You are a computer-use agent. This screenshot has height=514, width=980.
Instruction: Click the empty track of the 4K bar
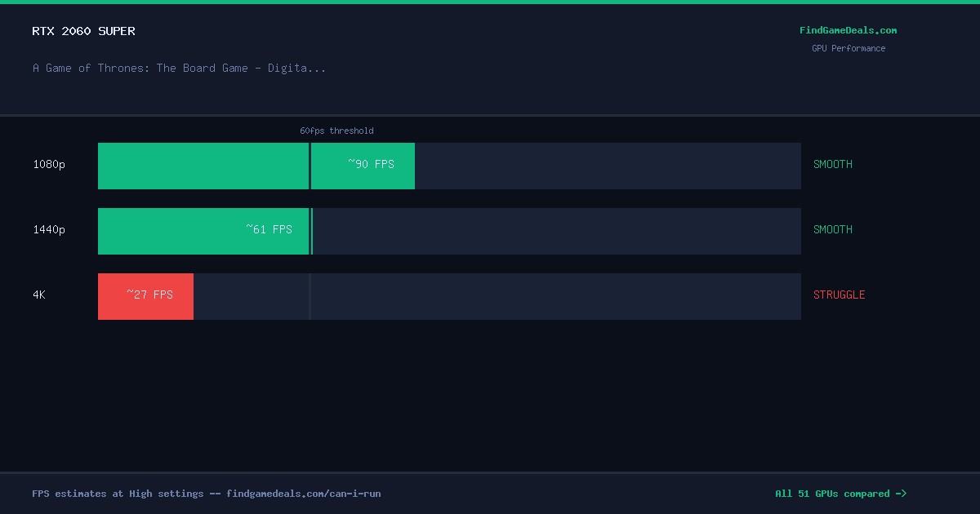tap(497, 296)
